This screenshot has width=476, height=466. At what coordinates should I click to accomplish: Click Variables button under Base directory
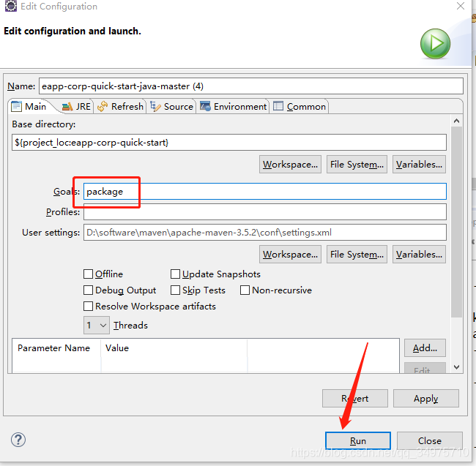419,165
